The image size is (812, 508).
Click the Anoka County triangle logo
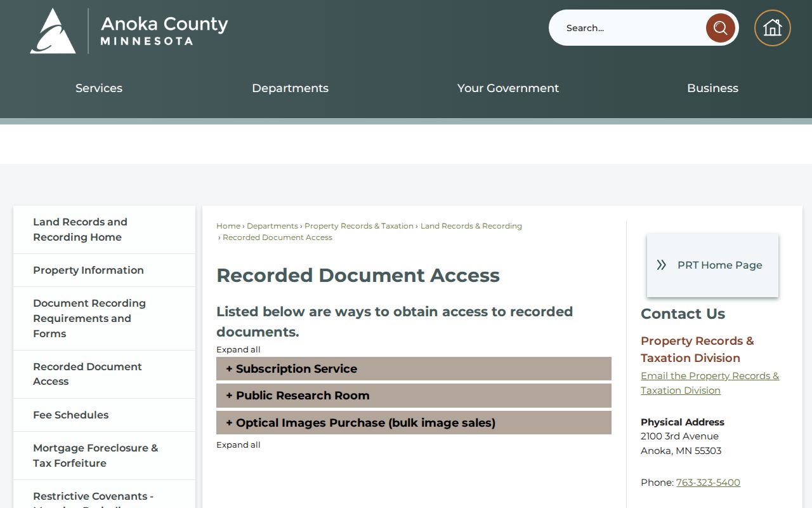pos(53,30)
